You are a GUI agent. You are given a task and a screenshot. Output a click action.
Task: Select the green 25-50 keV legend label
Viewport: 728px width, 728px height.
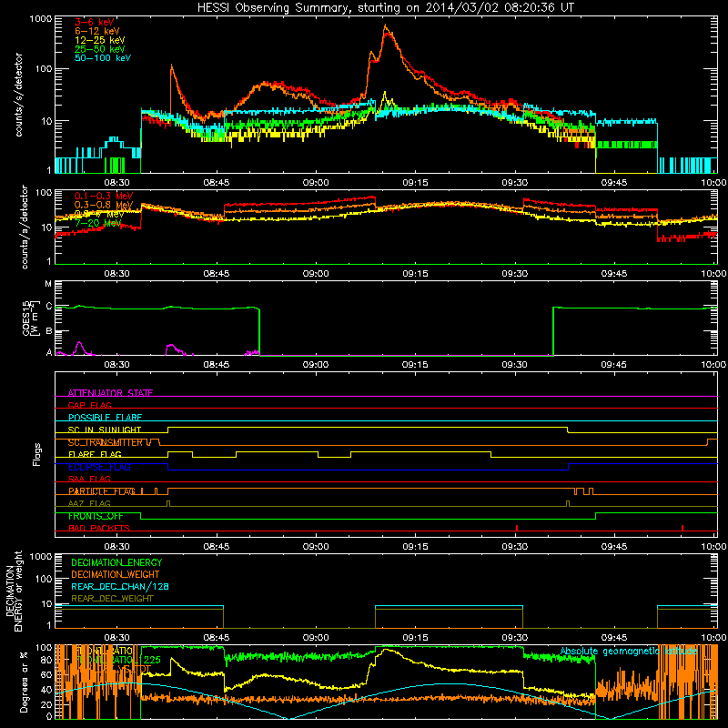point(99,49)
